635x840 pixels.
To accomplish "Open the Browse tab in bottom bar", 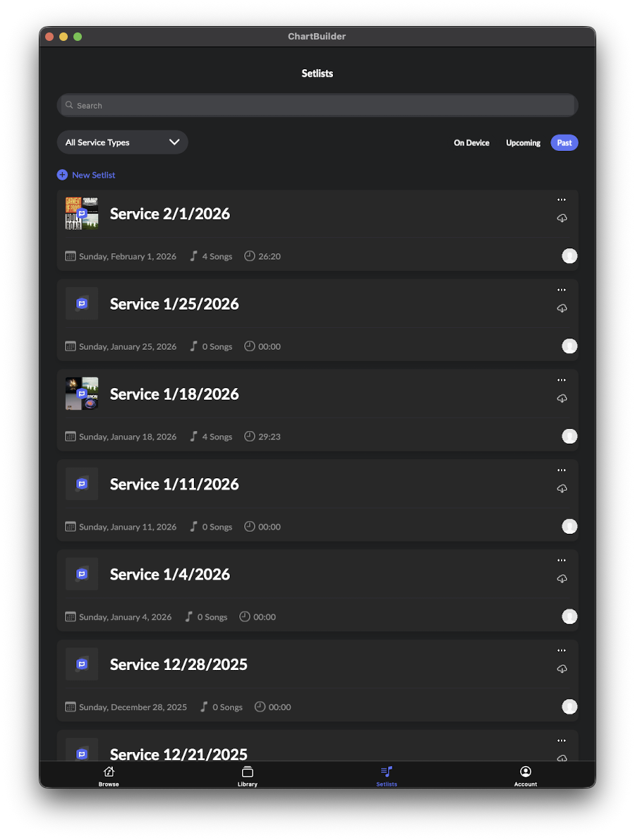I will [x=109, y=776].
